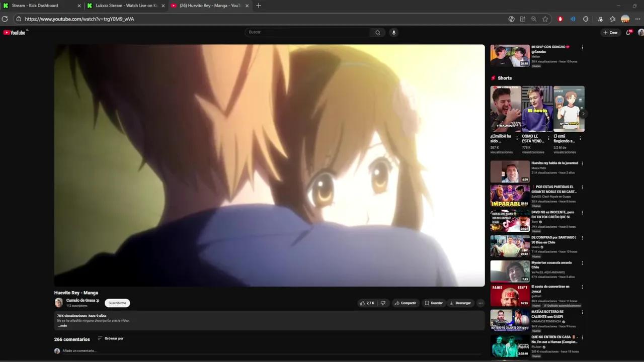Screen dimensions: 644x362
Task: Show next Shorts with the arrow
Action: tap(583, 114)
